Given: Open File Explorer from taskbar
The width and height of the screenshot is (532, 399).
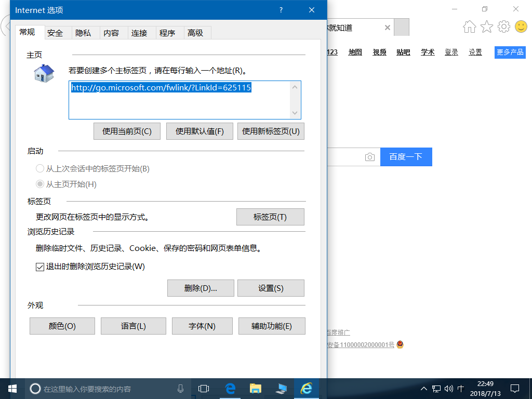Looking at the screenshot, I should click(256, 389).
